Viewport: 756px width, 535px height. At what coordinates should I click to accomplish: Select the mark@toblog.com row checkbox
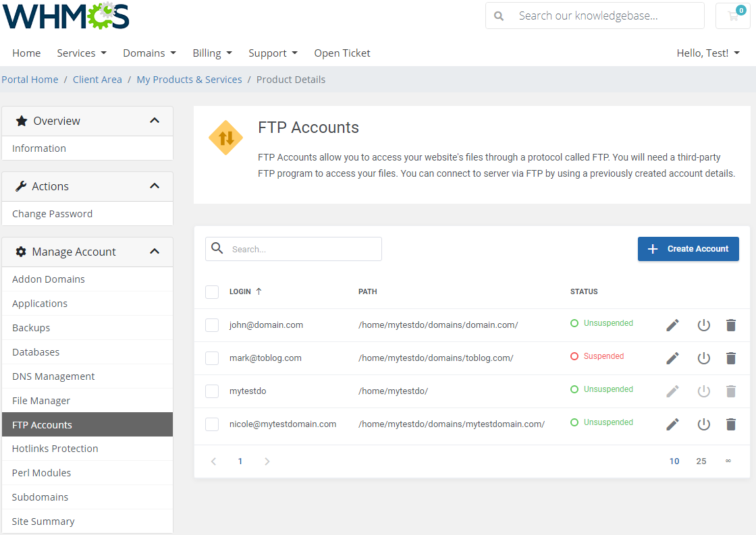tap(212, 358)
